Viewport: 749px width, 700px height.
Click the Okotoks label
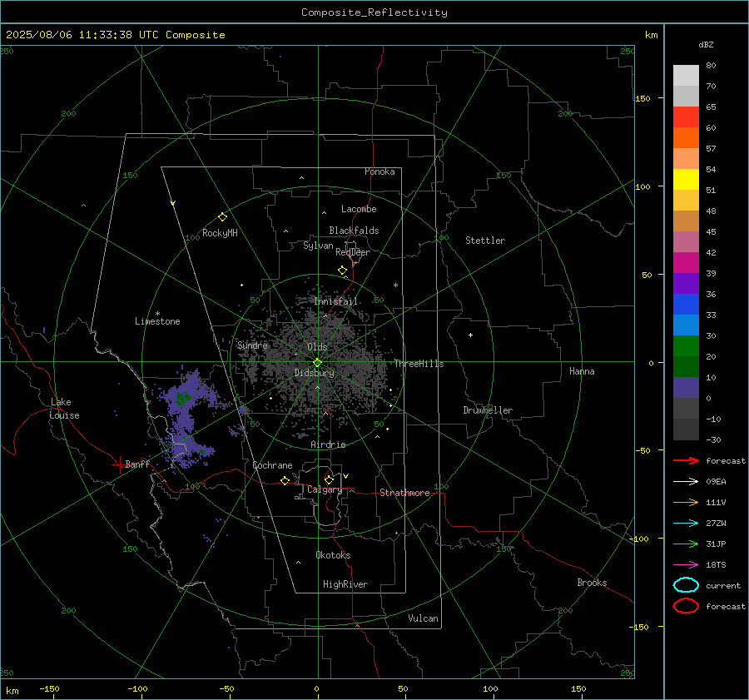coord(333,555)
